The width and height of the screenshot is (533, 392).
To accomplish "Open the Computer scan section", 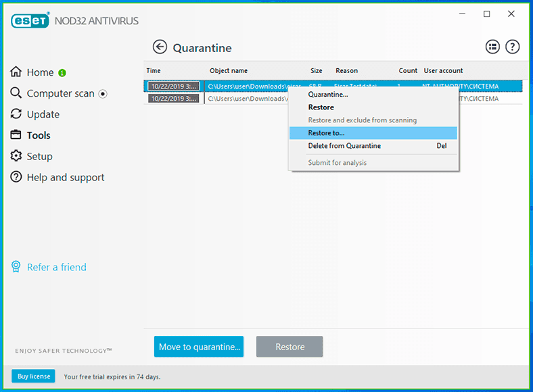I will pos(60,93).
